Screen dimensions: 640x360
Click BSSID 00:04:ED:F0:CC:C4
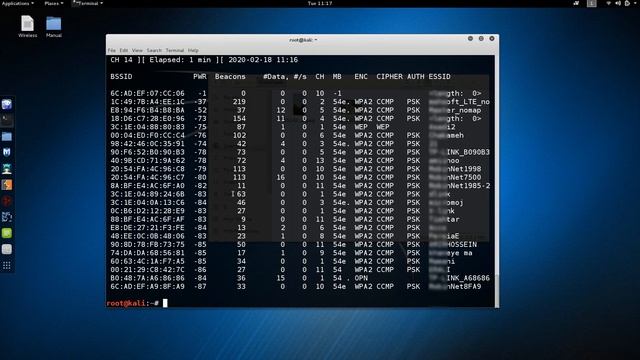click(x=147, y=135)
